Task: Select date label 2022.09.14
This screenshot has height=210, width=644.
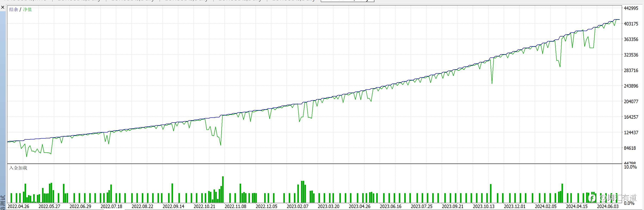Action: click(x=173, y=207)
